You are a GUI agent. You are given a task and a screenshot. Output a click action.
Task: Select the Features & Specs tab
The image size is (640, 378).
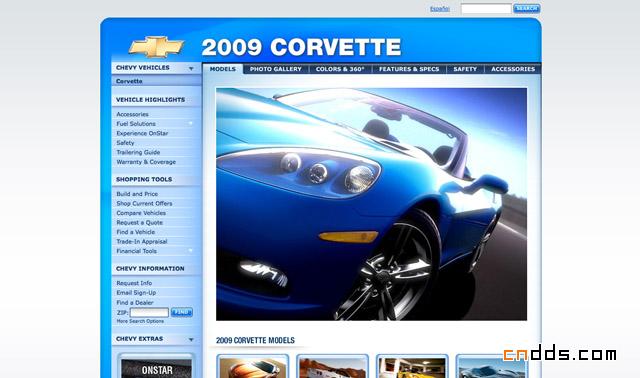coord(409,69)
